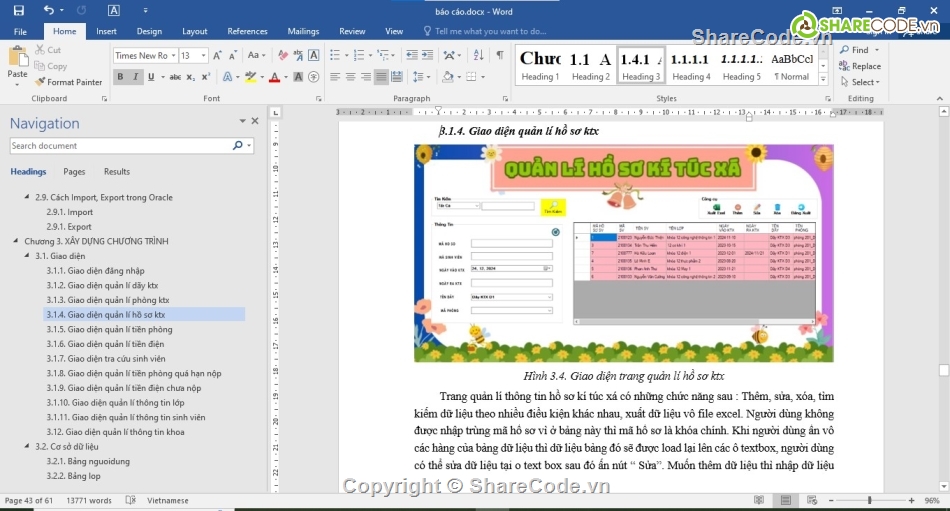Apply the Normal style

coord(791,65)
